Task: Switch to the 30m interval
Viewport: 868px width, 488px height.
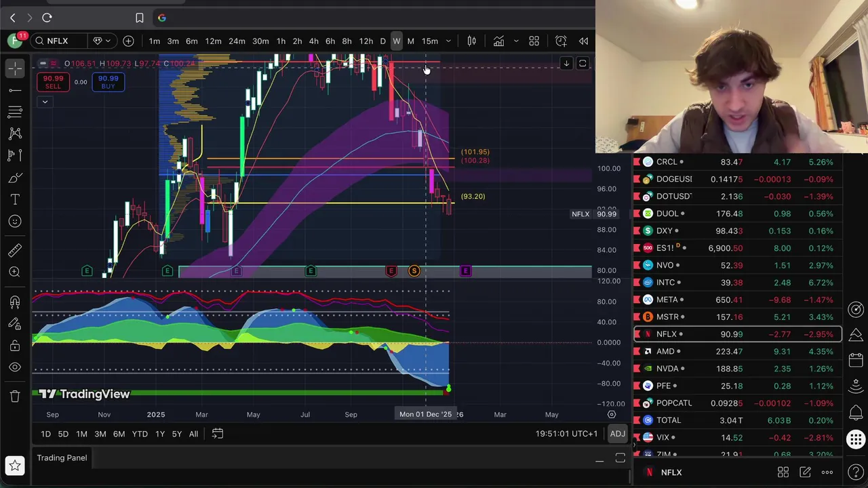Action: coord(260,41)
